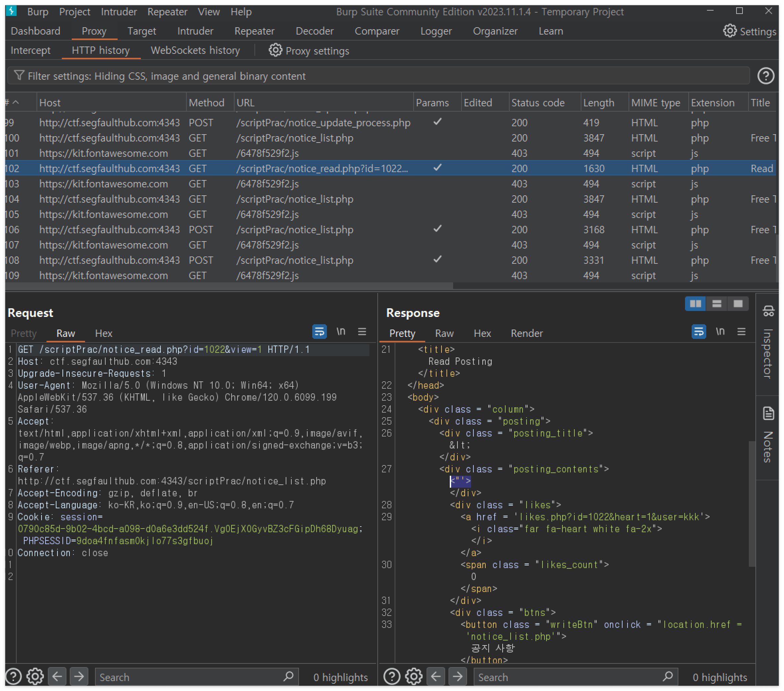
Task: Go to next match in Response search
Action: pyautogui.click(x=457, y=676)
